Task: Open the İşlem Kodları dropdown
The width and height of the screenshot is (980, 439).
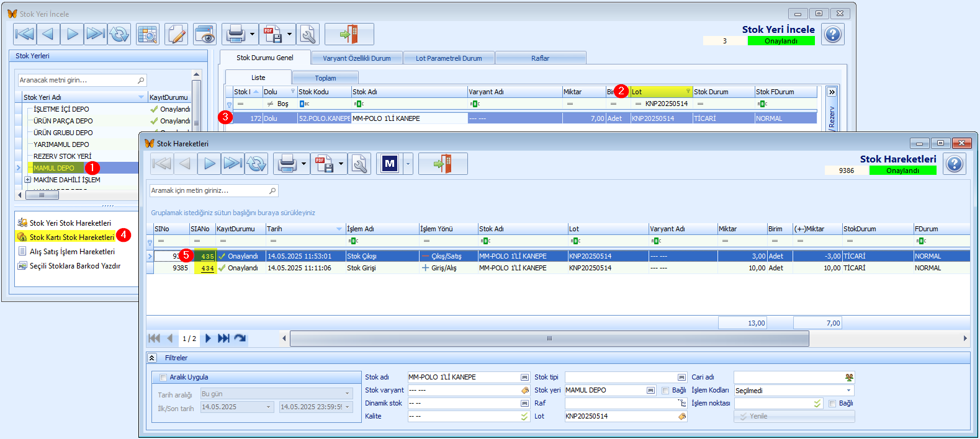Action: 848,391
